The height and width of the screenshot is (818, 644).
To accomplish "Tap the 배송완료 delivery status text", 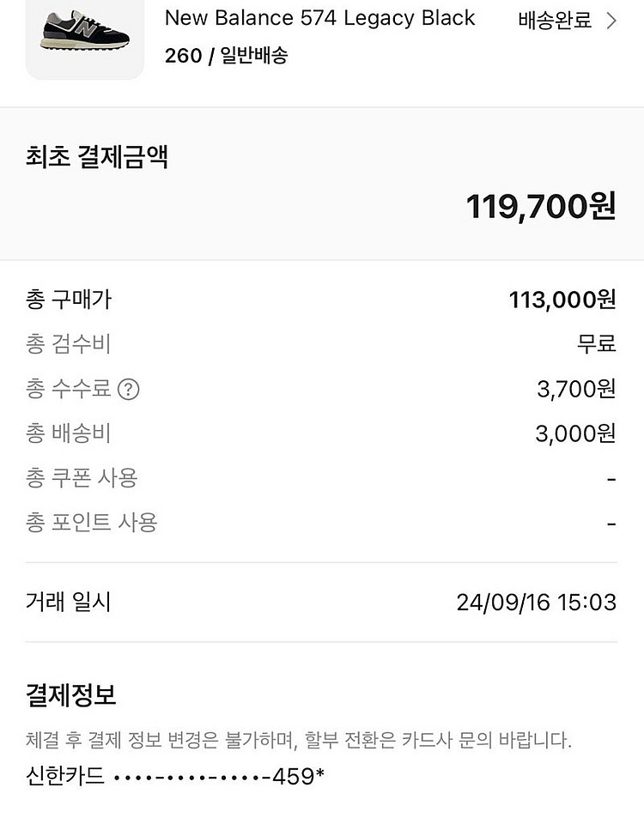I will click(x=555, y=21).
